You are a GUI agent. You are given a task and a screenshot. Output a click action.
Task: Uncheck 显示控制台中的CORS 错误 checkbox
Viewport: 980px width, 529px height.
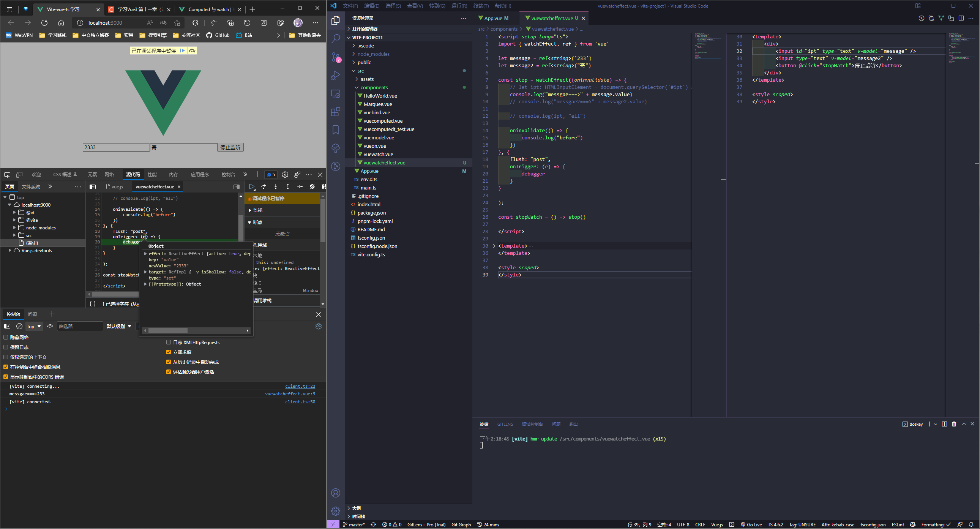coord(6,377)
